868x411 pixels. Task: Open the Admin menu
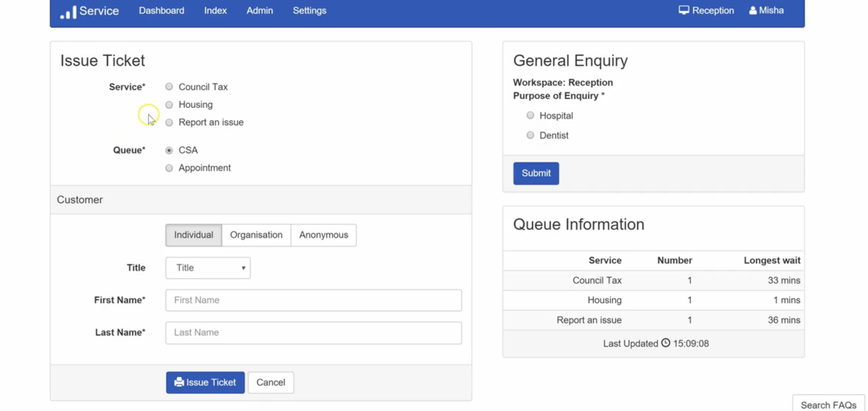click(259, 11)
